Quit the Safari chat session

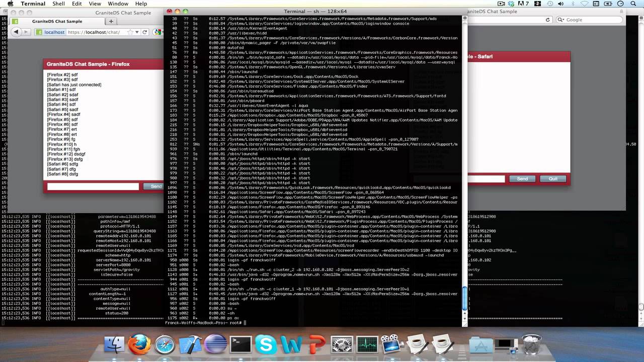point(553,179)
